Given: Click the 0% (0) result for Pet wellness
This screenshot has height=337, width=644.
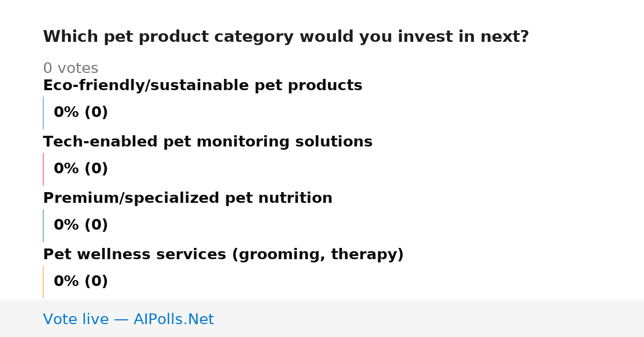Looking at the screenshot, I should [x=81, y=282].
